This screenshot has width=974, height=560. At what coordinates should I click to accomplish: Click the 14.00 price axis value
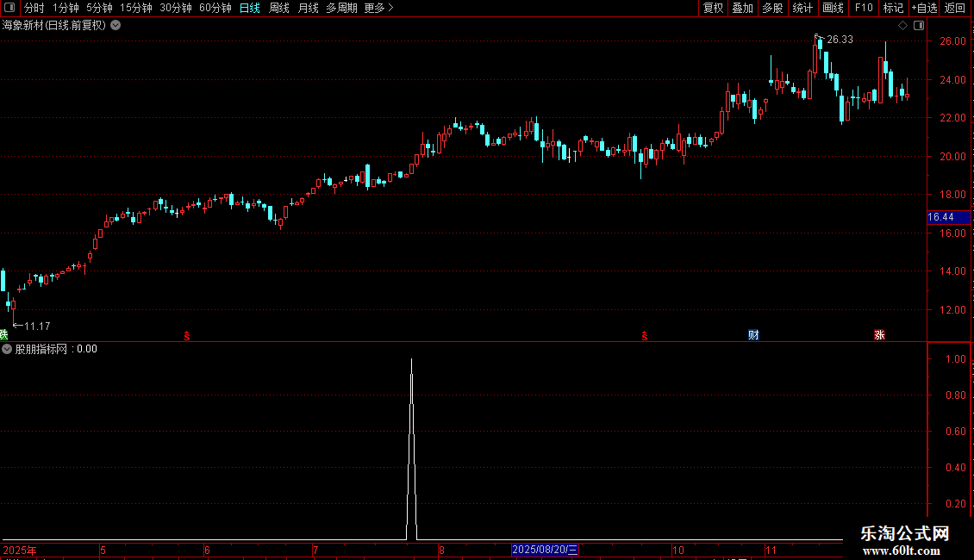(x=952, y=271)
